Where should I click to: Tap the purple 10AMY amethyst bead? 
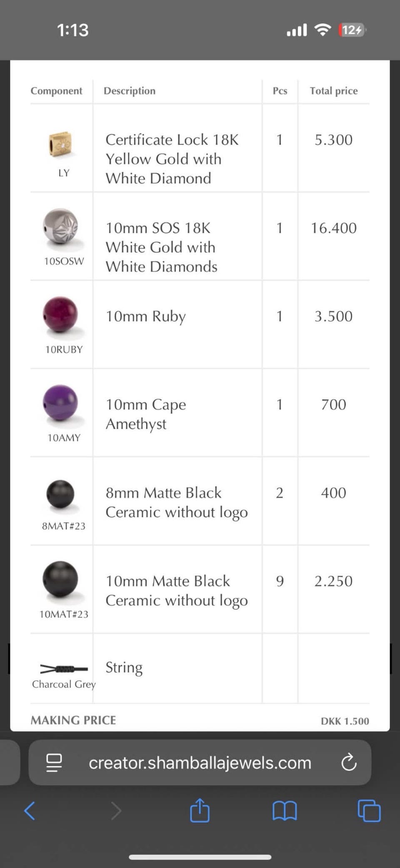(x=61, y=404)
